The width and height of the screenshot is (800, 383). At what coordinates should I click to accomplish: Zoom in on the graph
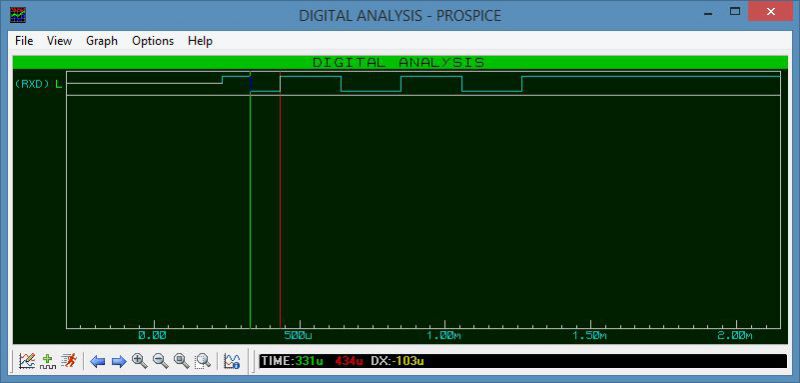click(139, 361)
